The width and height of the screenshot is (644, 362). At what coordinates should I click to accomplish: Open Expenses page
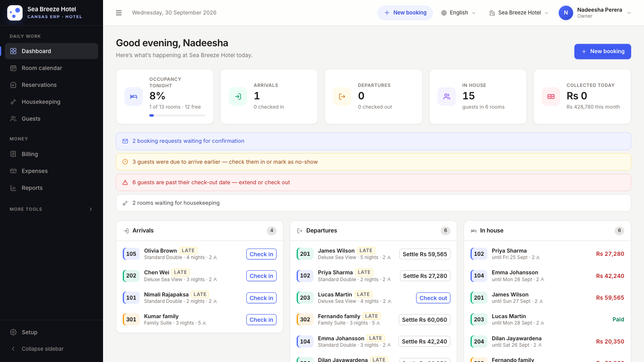52,171
